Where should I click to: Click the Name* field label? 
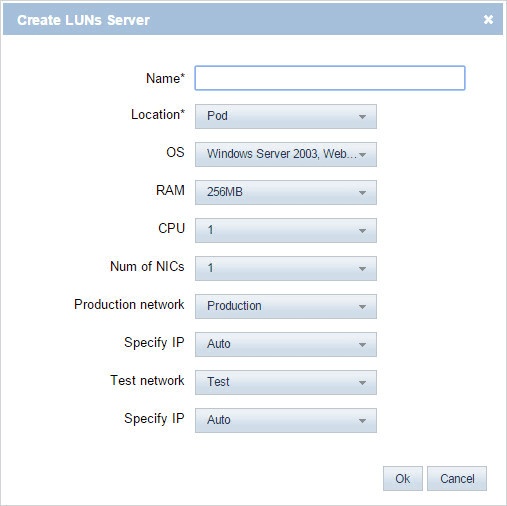[165, 78]
